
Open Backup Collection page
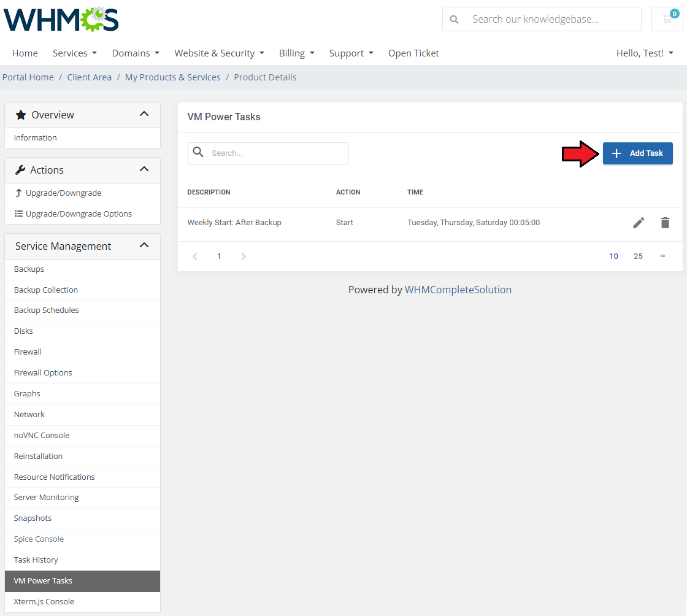[x=82, y=290]
